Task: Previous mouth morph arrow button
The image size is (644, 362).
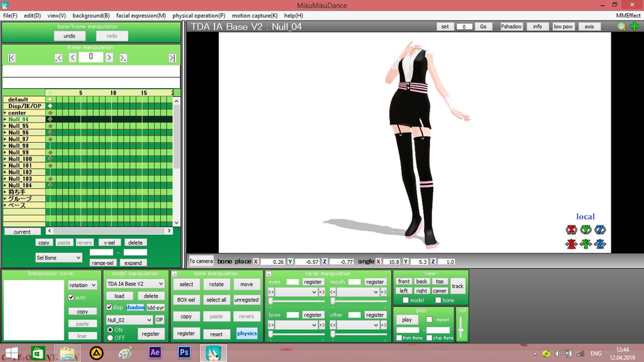Action: click(x=333, y=292)
